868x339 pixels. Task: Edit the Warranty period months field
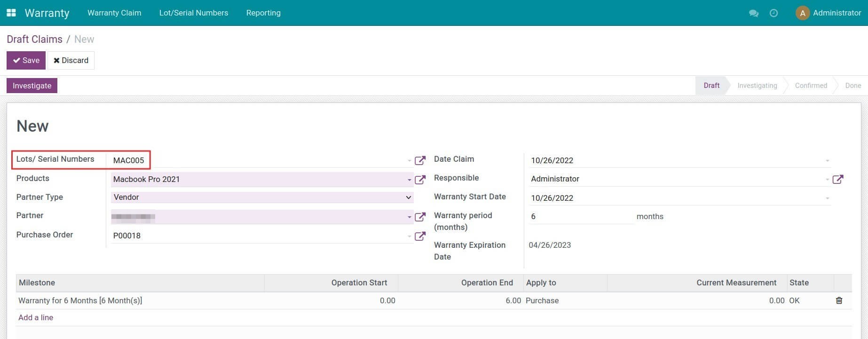tap(581, 216)
